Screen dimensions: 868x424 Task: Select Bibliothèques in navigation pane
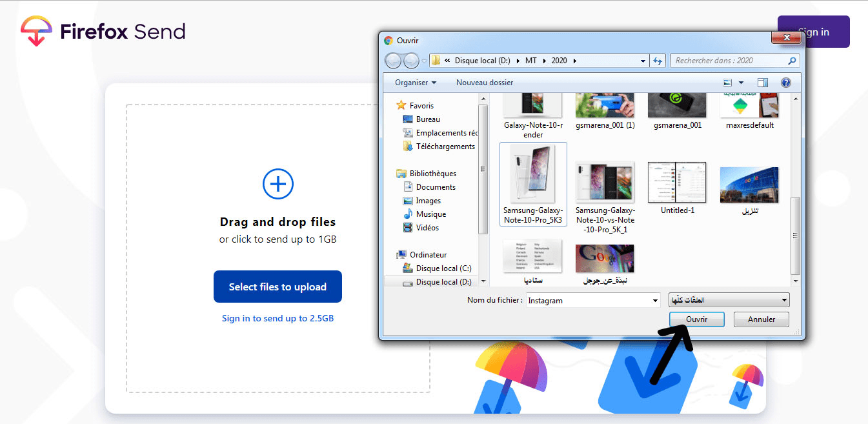click(426, 174)
